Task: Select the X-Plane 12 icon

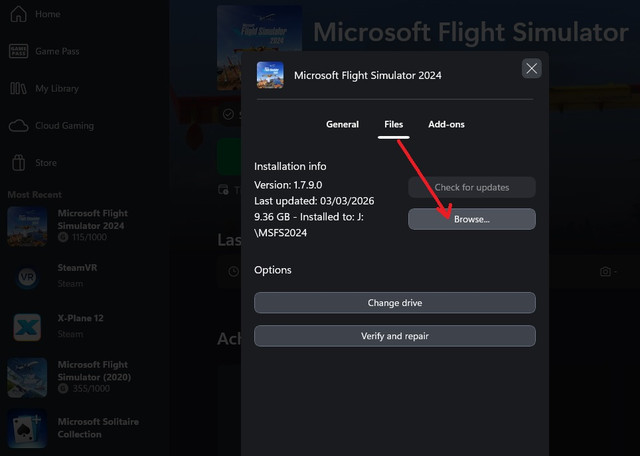Action: point(27,327)
